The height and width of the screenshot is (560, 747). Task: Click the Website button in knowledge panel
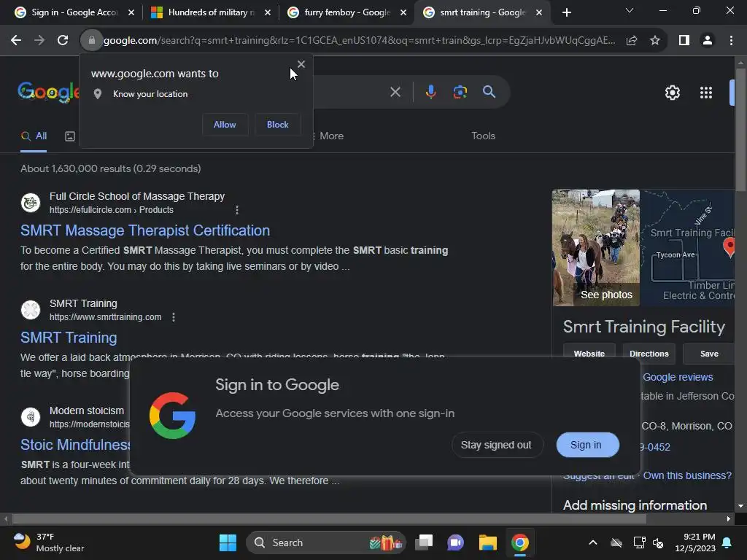point(589,354)
